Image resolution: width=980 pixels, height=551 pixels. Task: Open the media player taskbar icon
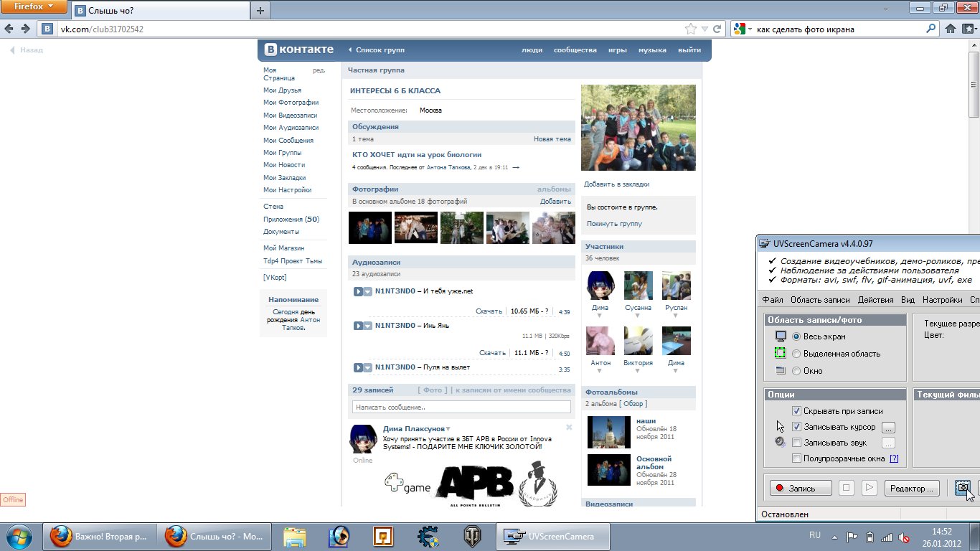click(x=339, y=537)
